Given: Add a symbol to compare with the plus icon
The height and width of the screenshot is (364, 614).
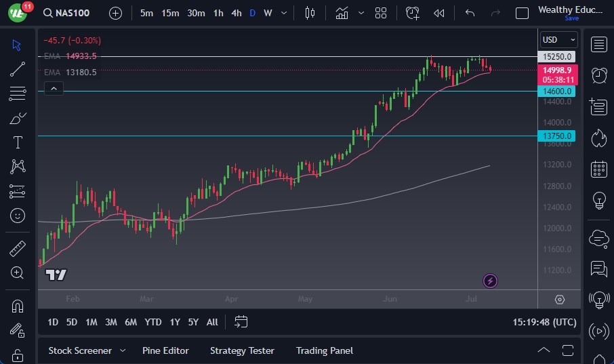Looking at the screenshot, I should [115, 14].
